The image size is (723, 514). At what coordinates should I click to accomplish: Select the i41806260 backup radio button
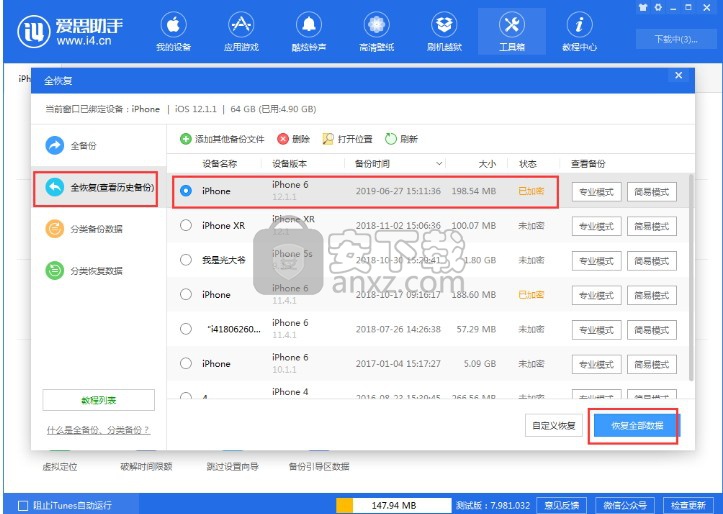186,329
